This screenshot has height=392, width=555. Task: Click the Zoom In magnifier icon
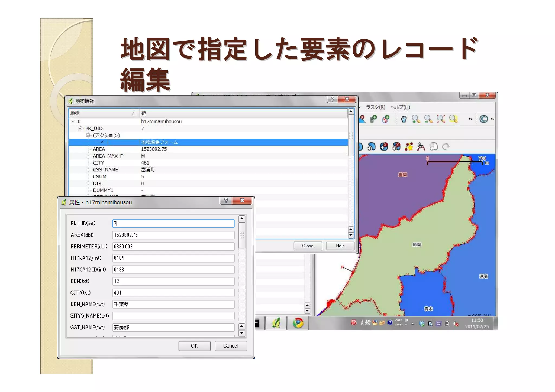(416, 119)
